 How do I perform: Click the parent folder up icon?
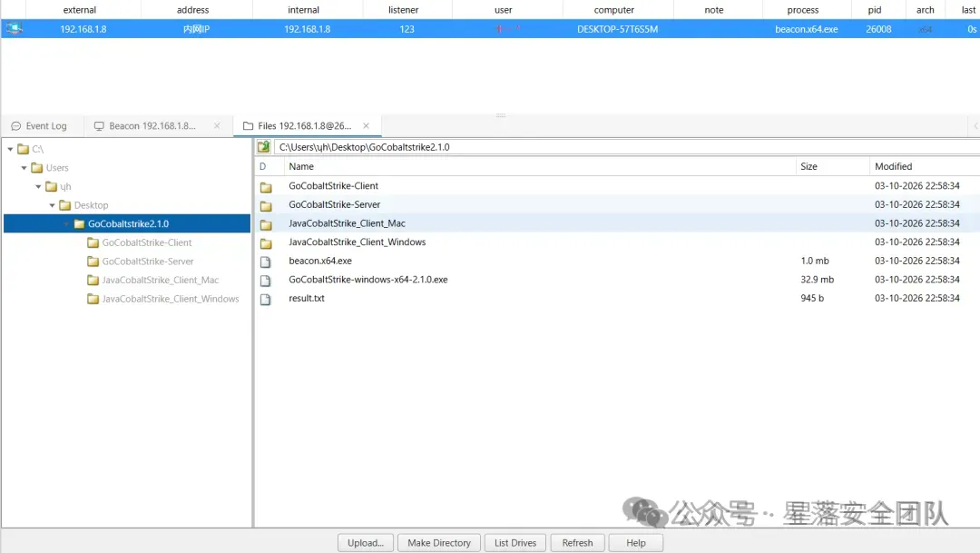264,147
